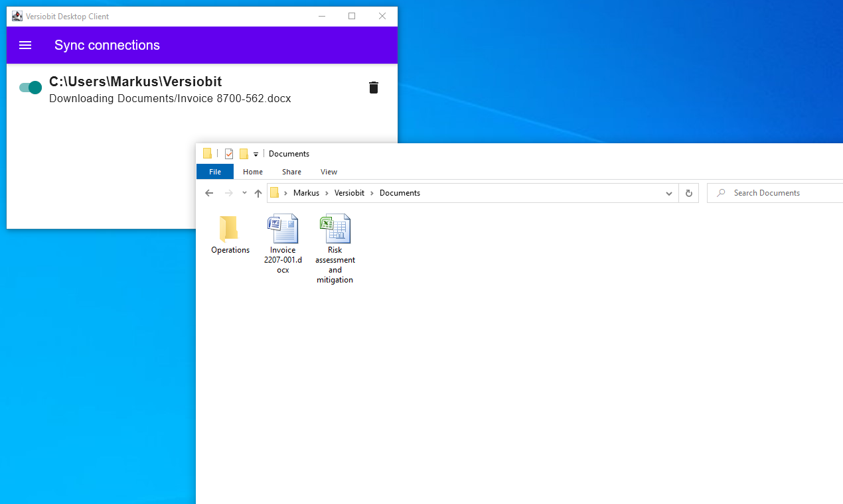
Task: Click Documents in the address breadcrumb
Action: click(x=400, y=193)
